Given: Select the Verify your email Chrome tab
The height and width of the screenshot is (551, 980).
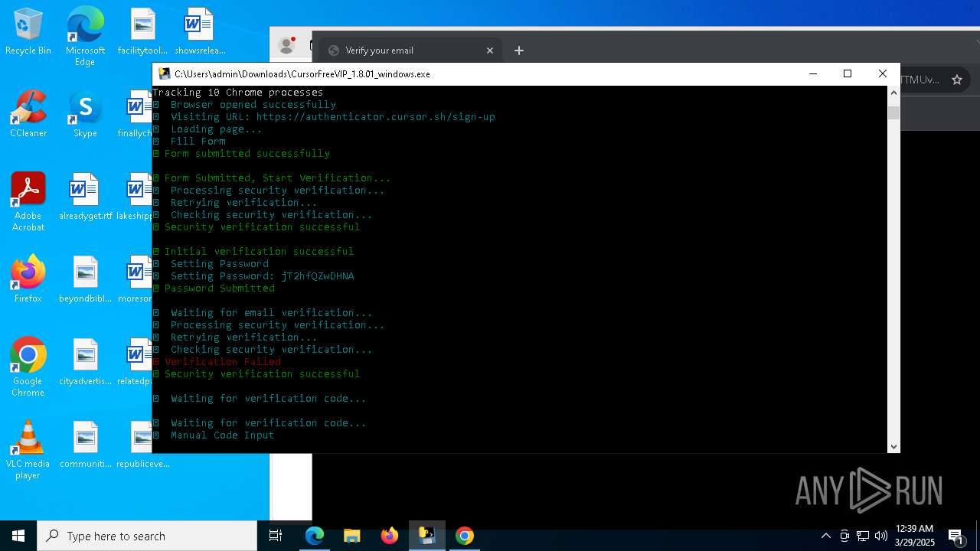Looking at the screenshot, I should click(x=410, y=51).
